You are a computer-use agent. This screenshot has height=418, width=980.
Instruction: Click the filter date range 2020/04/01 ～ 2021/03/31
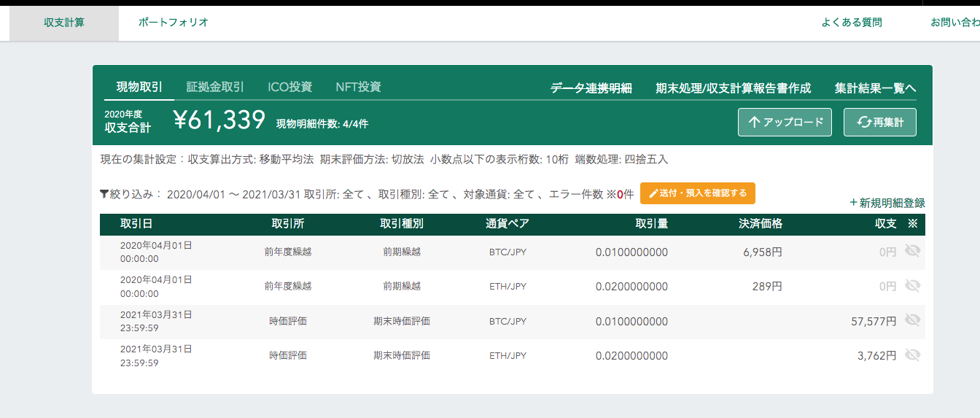(234, 194)
